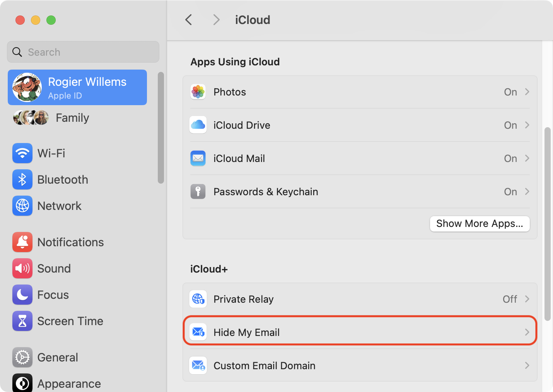553x392 pixels.
Task: Click the sidebar scrollbar
Action: coord(161,128)
